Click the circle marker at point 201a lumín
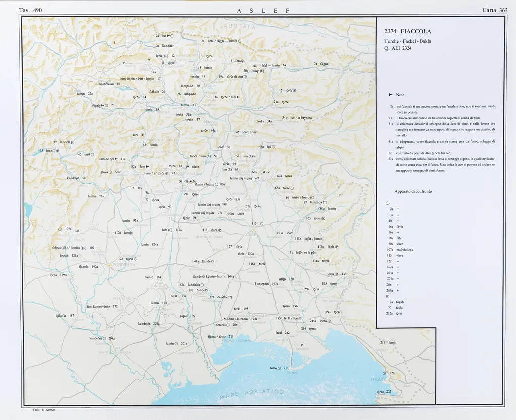Screen dimensions: 516x420 point(176,344)
